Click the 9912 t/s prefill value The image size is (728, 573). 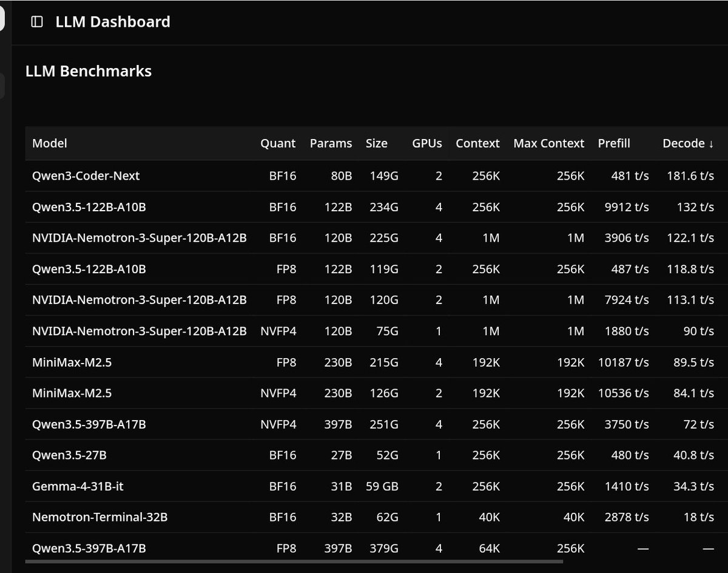pyautogui.click(x=627, y=207)
